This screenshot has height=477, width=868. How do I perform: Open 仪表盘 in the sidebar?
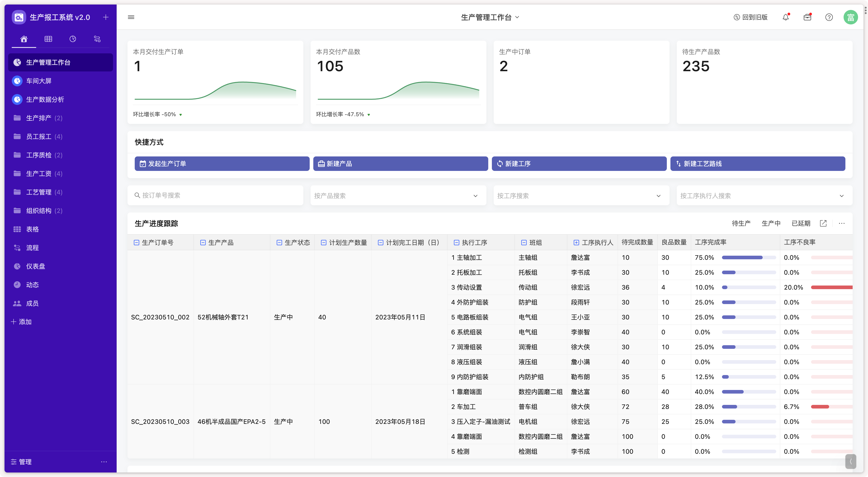point(60,266)
